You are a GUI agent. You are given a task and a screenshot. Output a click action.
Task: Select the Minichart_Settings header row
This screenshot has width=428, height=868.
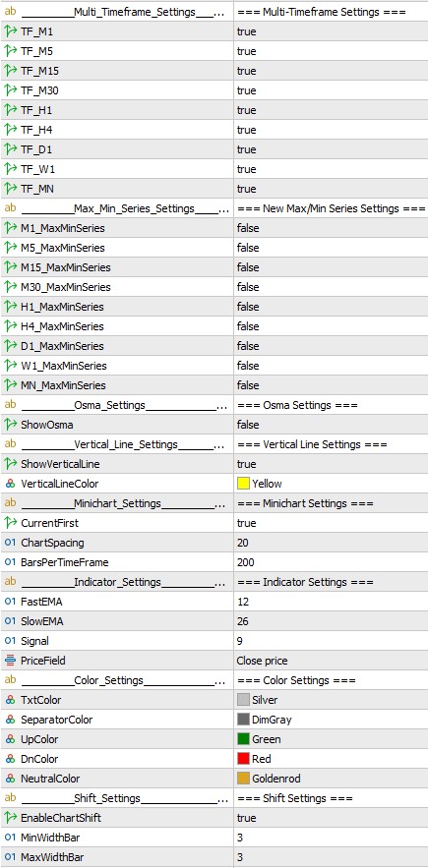[214, 503]
